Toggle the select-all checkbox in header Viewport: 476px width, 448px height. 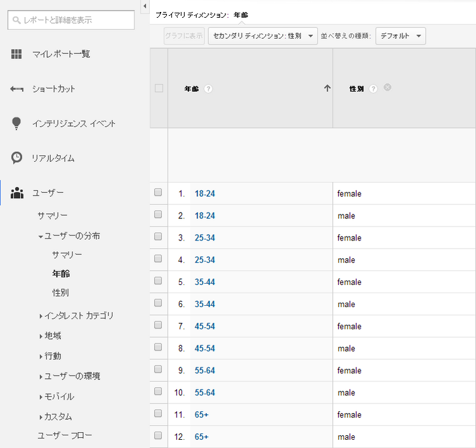coord(159,88)
